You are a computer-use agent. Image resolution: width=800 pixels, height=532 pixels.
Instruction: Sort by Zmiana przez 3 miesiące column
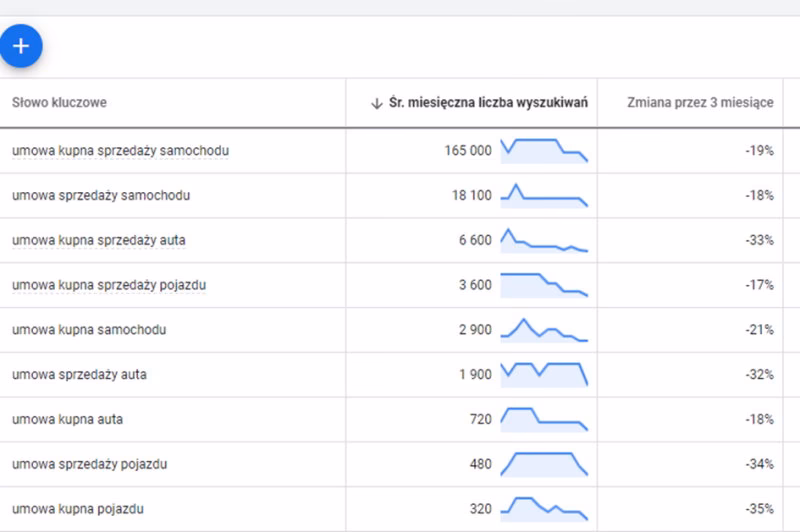(x=700, y=103)
